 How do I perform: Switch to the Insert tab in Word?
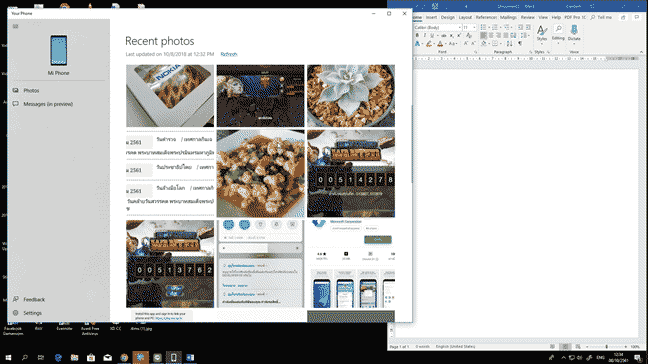(431, 17)
